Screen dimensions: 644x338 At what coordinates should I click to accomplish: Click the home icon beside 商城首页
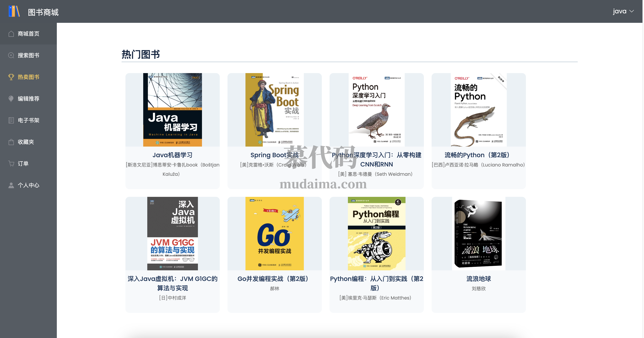[x=11, y=34]
